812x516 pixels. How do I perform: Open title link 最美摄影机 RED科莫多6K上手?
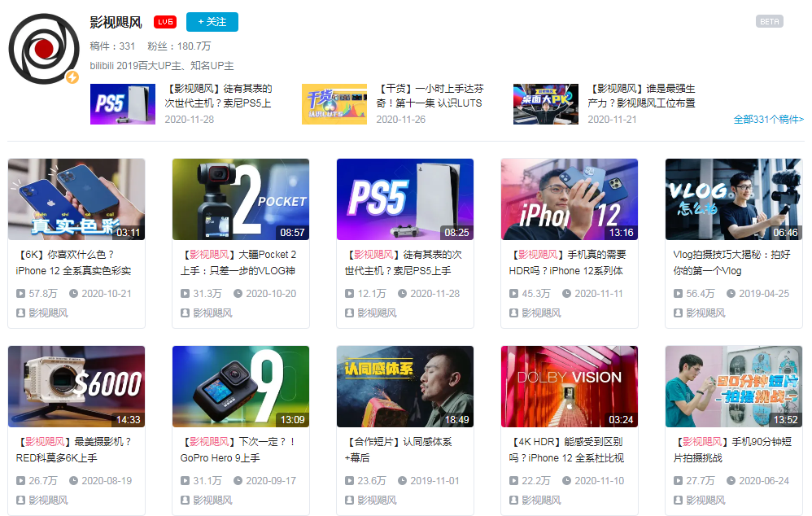click(x=73, y=450)
